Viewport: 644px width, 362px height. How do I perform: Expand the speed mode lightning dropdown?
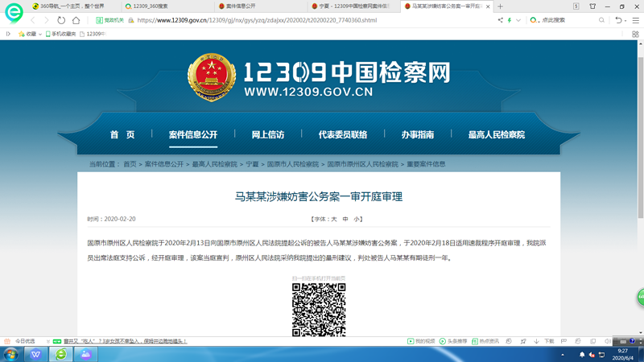pyautogui.click(x=518, y=20)
